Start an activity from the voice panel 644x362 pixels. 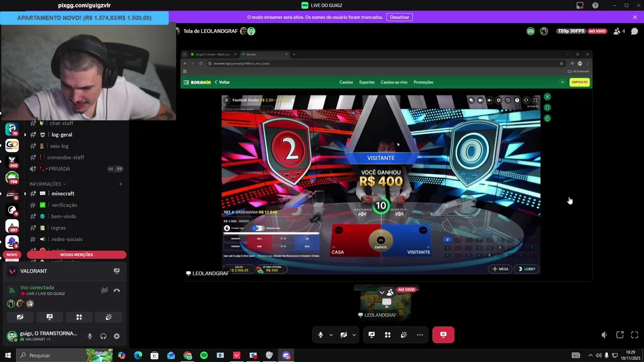point(79,317)
